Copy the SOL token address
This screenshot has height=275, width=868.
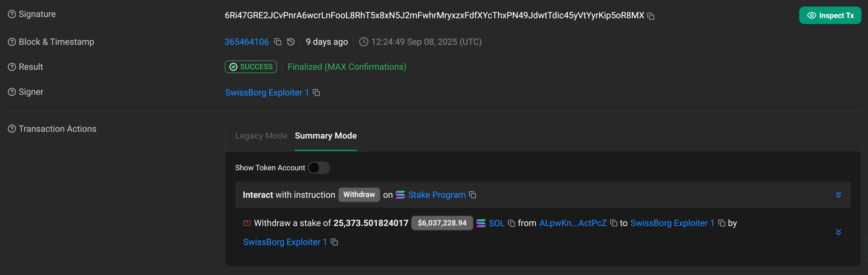511,223
